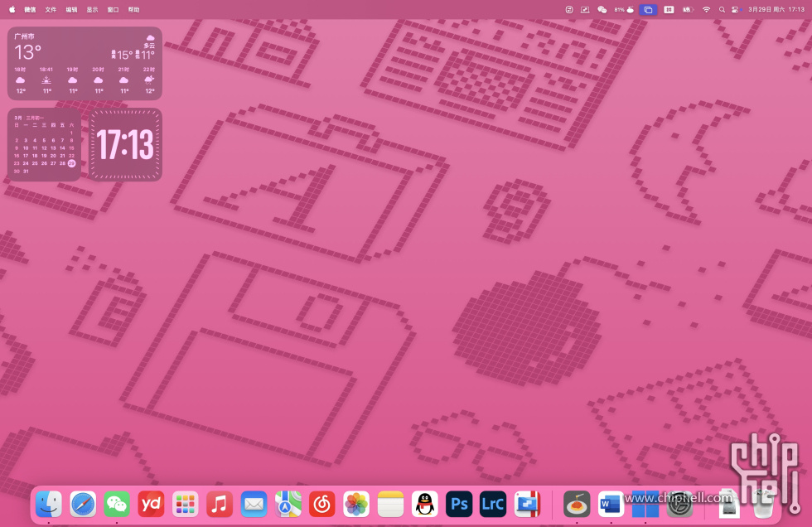Open the Photos app
The image size is (812, 527).
(356, 504)
